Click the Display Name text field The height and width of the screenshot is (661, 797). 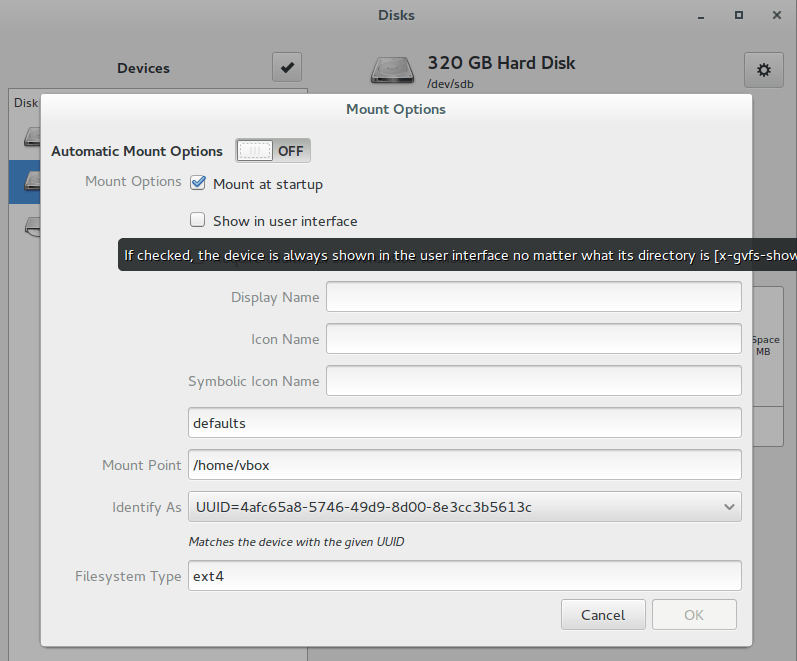pyautogui.click(x=533, y=297)
